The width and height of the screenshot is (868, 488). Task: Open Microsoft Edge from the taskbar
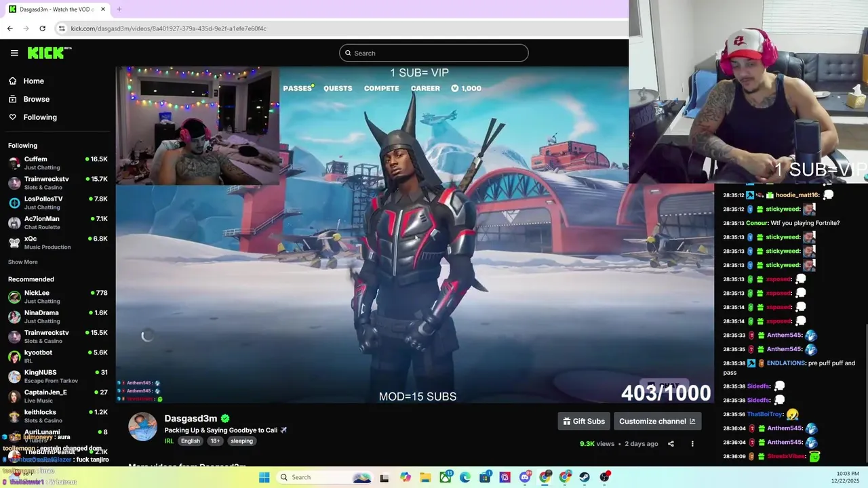point(465,477)
